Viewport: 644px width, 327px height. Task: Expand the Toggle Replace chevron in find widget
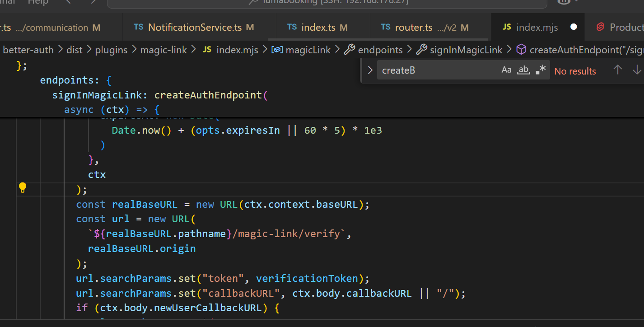coord(370,70)
